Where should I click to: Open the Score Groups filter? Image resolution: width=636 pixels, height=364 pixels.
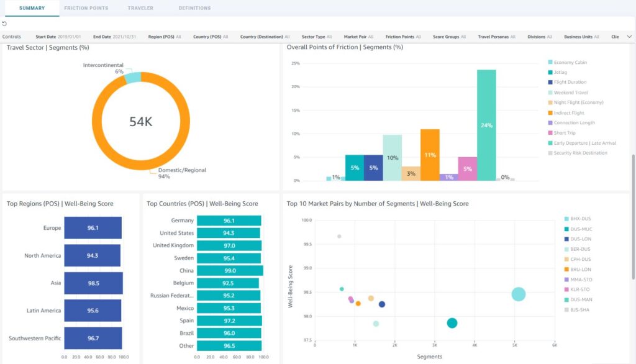pos(448,37)
